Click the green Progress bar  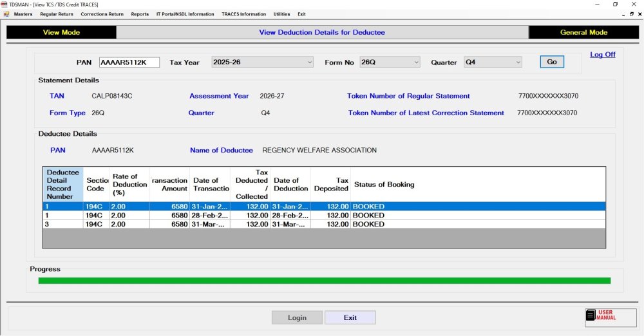click(325, 281)
